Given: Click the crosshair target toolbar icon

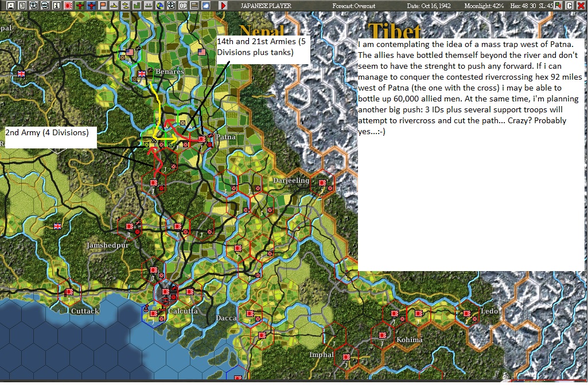Looking at the screenshot, I should click(x=172, y=5).
